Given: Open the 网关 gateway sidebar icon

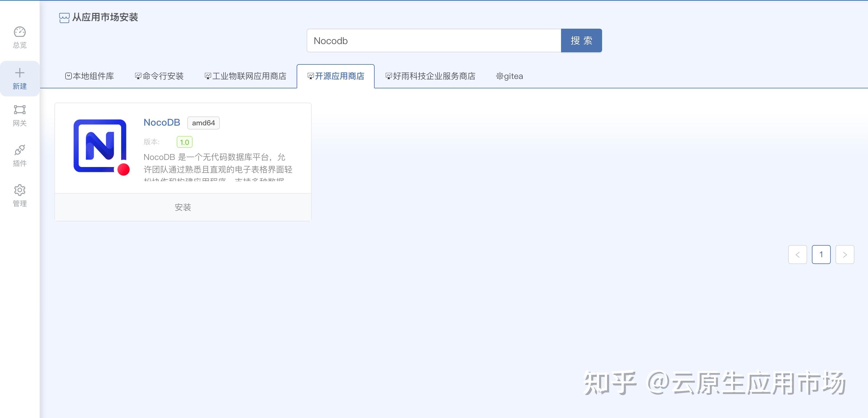Looking at the screenshot, I should [x=19, y=110].
